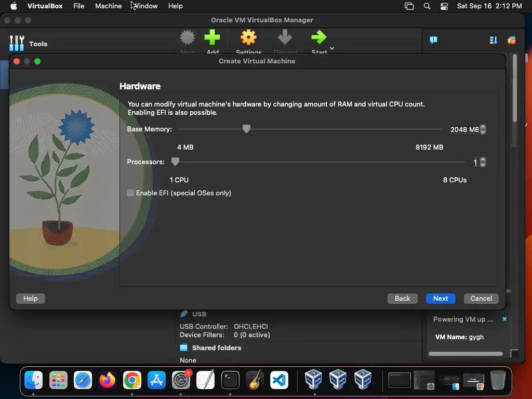
Task: Open Control Center from the menu bar
Action: tap(444, 6)
